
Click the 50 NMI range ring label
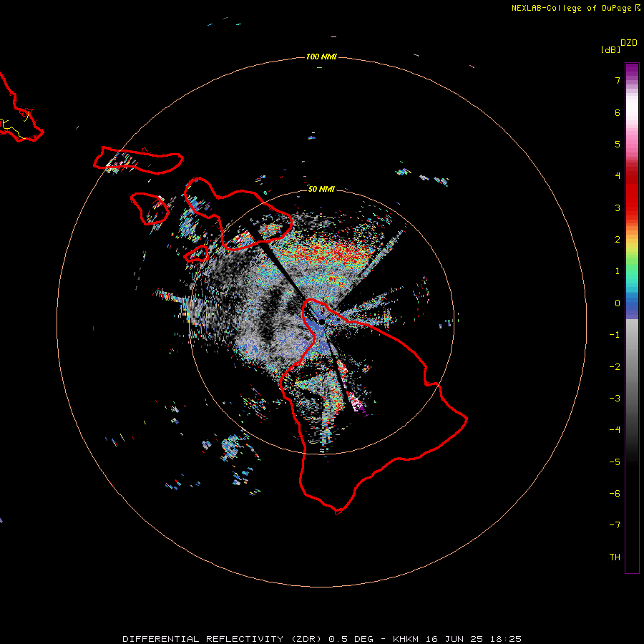pyautogui.click(x=321, y=189)
